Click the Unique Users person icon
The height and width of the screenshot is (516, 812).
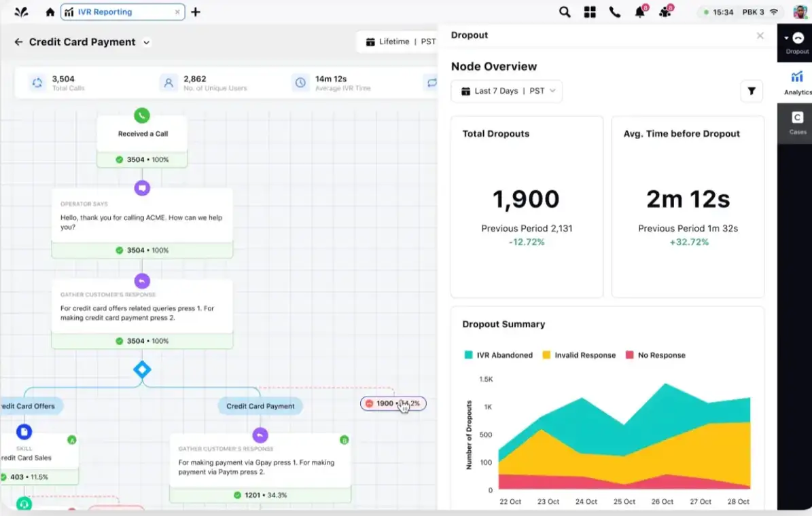point(169,83)
